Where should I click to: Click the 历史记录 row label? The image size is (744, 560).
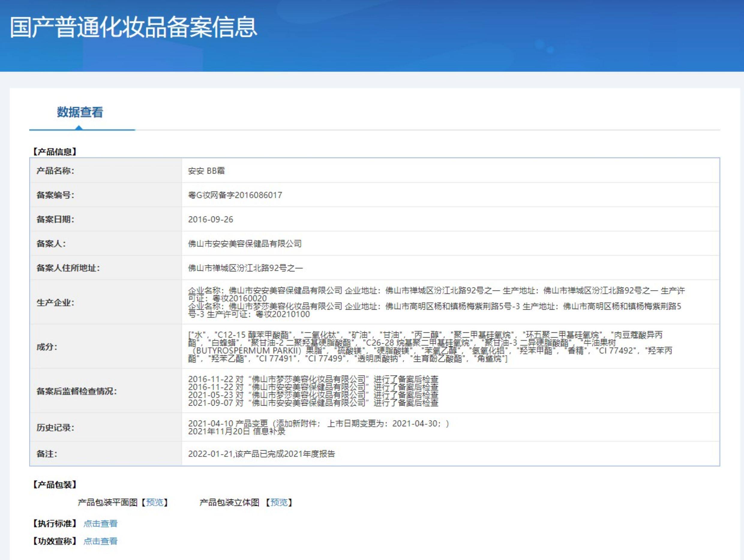tap(55, 427)
